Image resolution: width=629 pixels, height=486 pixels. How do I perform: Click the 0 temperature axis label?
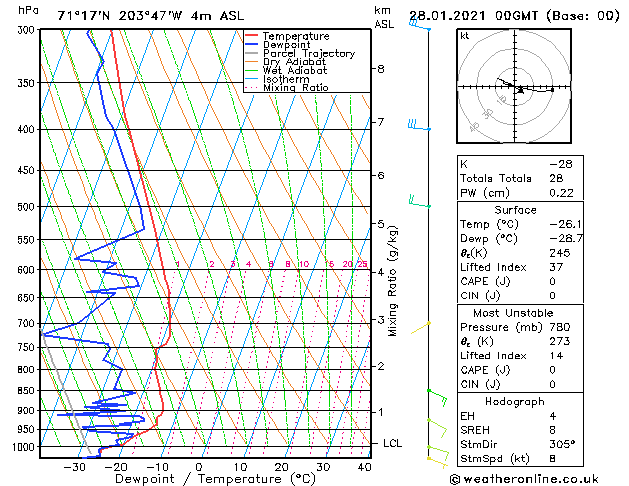199,467
